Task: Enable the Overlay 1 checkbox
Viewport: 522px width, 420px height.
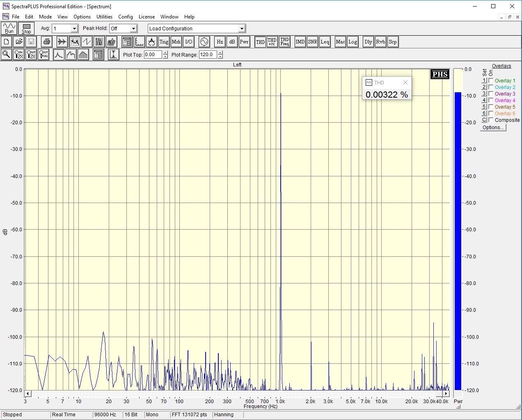Action: coord(491,81)
